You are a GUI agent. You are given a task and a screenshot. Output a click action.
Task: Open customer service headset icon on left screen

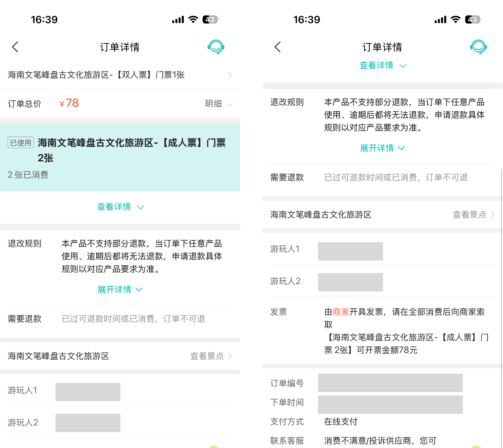tap(216, 47)
